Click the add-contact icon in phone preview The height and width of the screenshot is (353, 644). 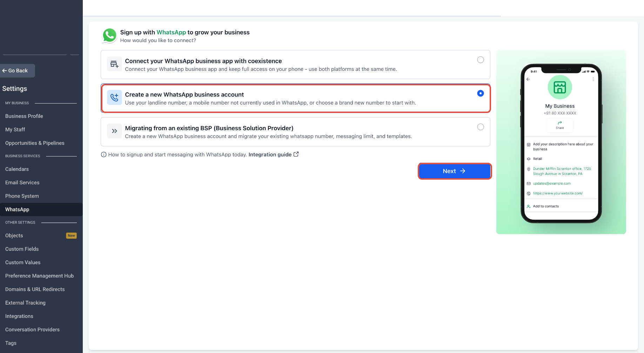click(529, 206)
